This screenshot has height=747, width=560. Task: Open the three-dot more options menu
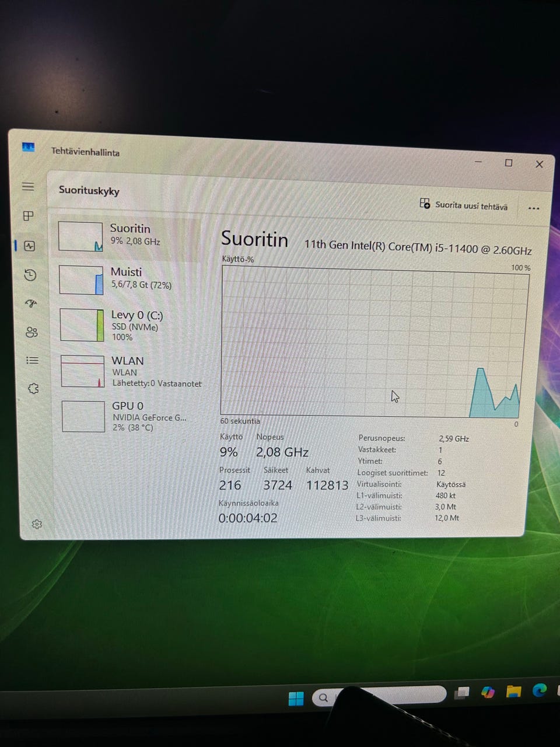pyautogui.click(x=533, y=208)
